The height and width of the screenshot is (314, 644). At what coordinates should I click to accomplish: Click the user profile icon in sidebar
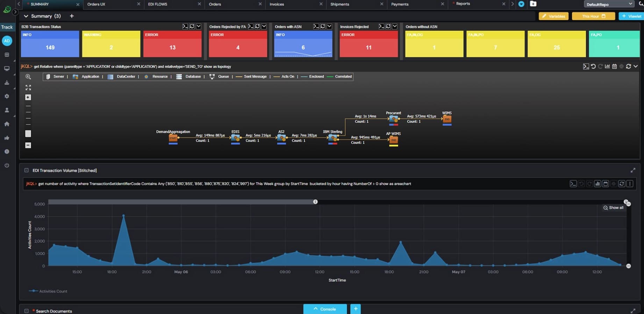[7, 110]
